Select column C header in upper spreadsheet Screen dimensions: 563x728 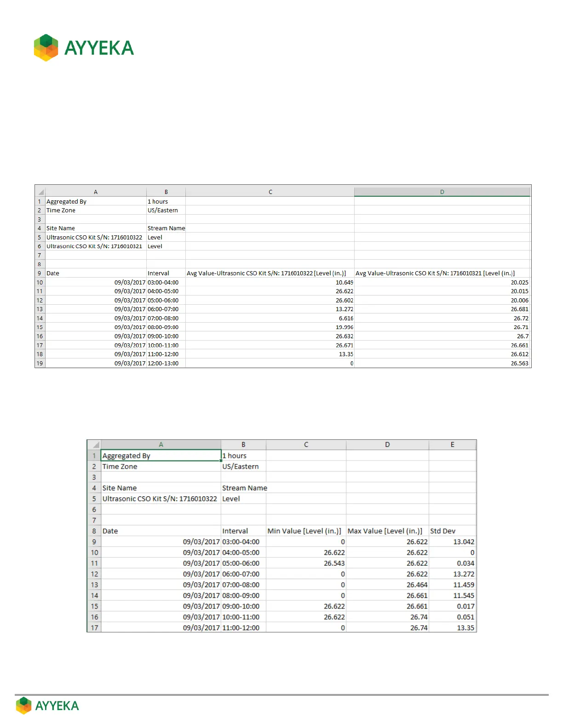[270, 192]
